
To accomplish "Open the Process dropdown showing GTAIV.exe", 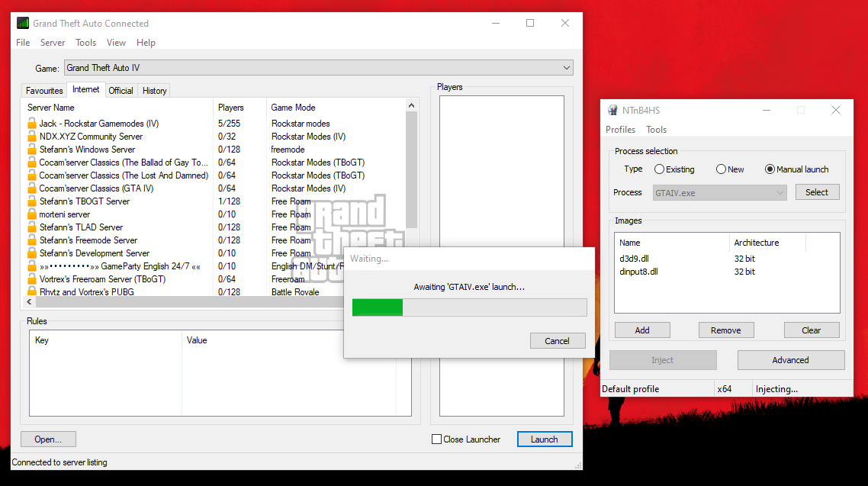I will [719, 192].
